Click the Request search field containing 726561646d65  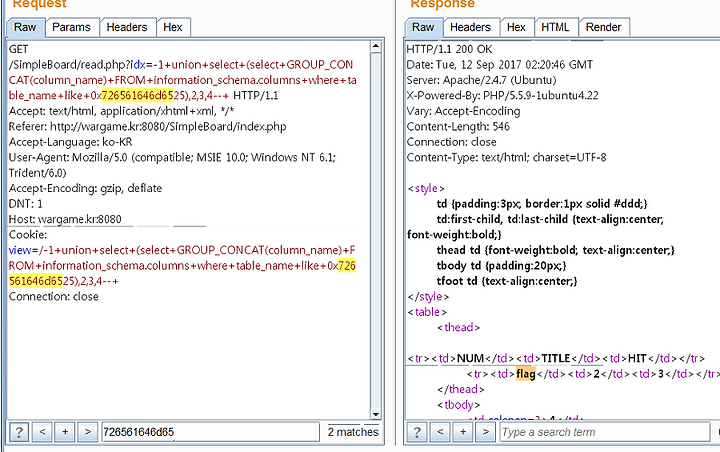tap(210, 432)
